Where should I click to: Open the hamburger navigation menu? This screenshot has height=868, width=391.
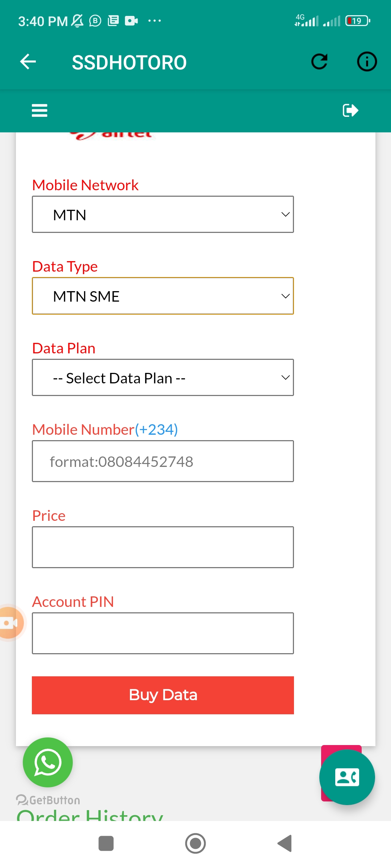pos(39,110)
